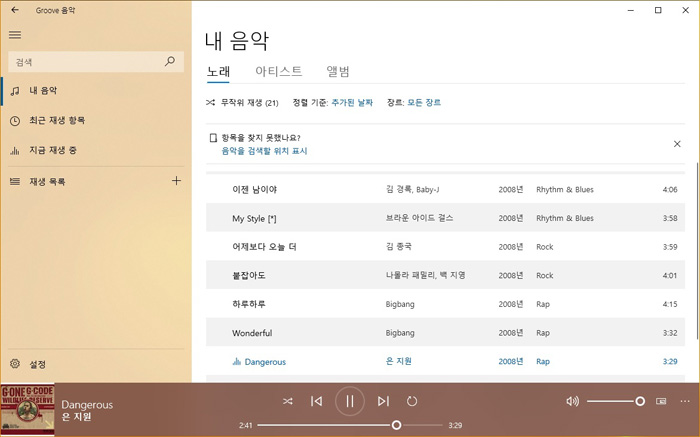This screenshot has width=700, height=437.
Task: Click the playing equalizer icon beside Dangerous
Action: click(237, 362)
